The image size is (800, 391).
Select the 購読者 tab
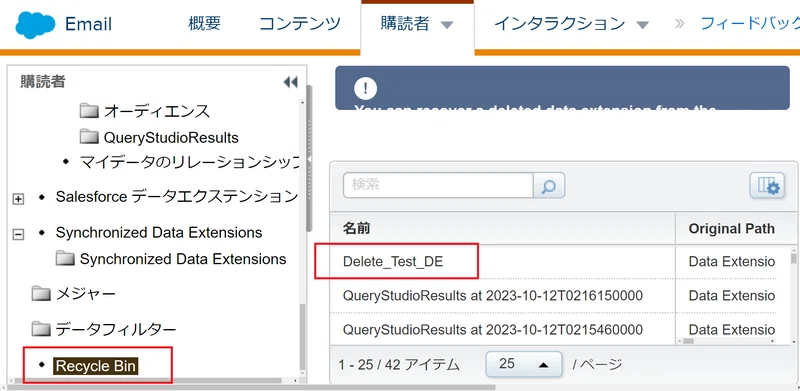coord(405,24)
